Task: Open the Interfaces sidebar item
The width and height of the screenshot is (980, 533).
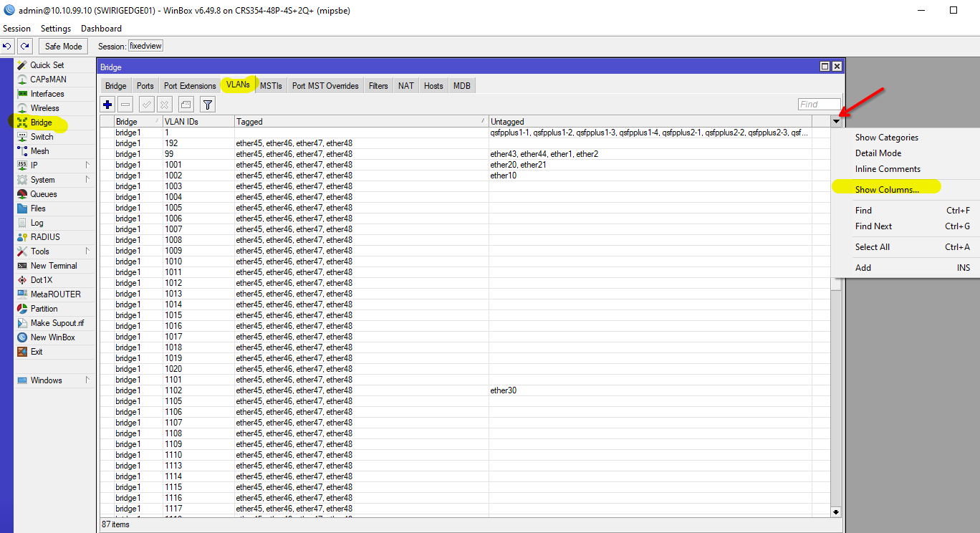Action: pyautogui.click(x=47, y=94)
